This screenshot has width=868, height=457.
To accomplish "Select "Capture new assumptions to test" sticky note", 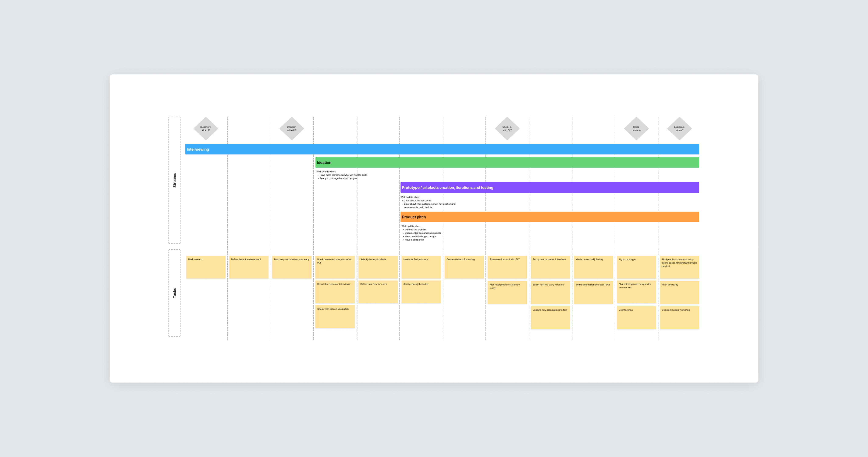I will tap(550, 318).
